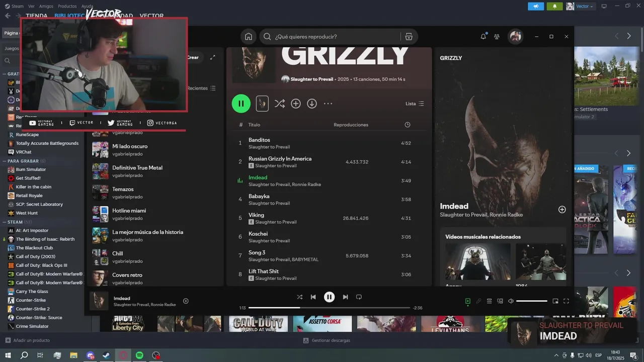
Task: Collapse STEAM category in Steam library
Action: [x=5, y=222]
